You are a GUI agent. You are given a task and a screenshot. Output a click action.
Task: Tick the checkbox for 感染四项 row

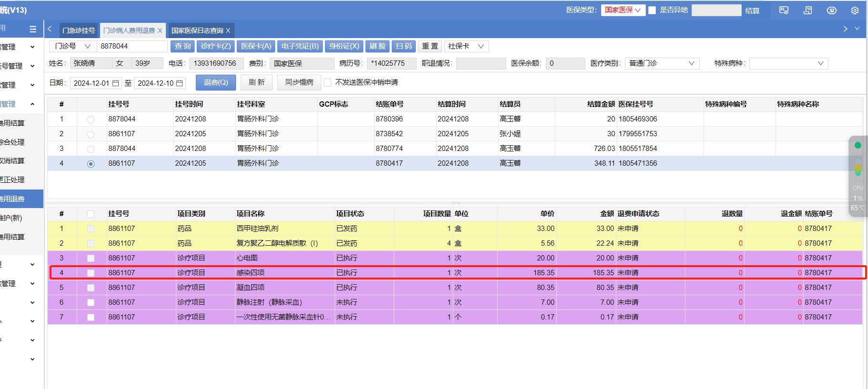coord(91,273)
